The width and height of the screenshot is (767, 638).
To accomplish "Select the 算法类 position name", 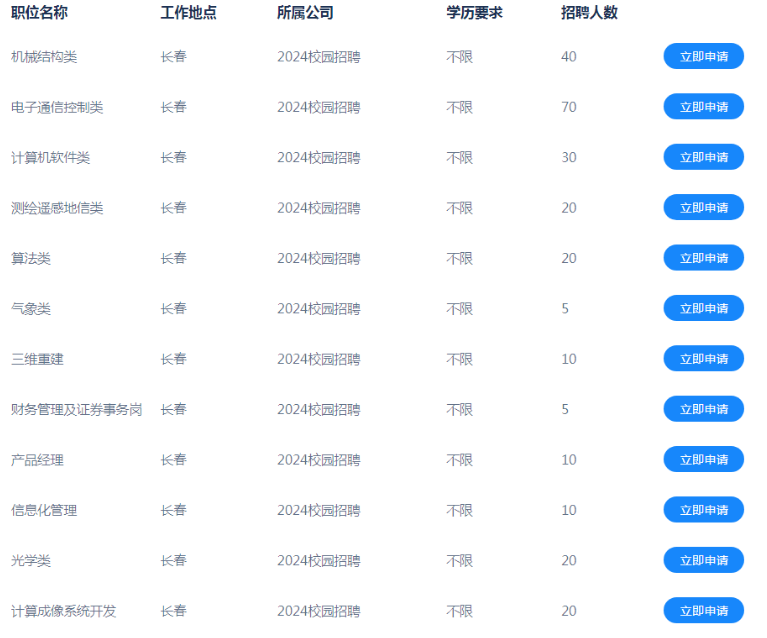I will click(31, 258).
